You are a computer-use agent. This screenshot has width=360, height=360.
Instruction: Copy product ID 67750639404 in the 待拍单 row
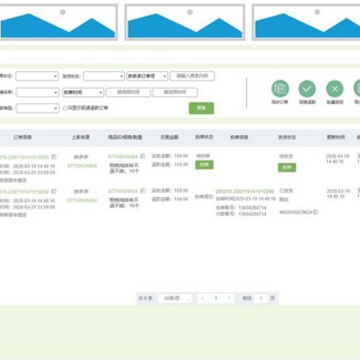pyautogui.click(x=143, y=156)
